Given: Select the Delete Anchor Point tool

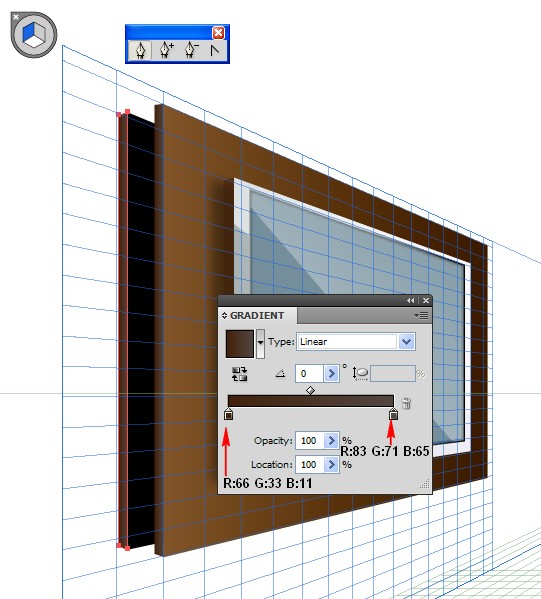Looking at the screenshot, I should [x=191, y=50].
